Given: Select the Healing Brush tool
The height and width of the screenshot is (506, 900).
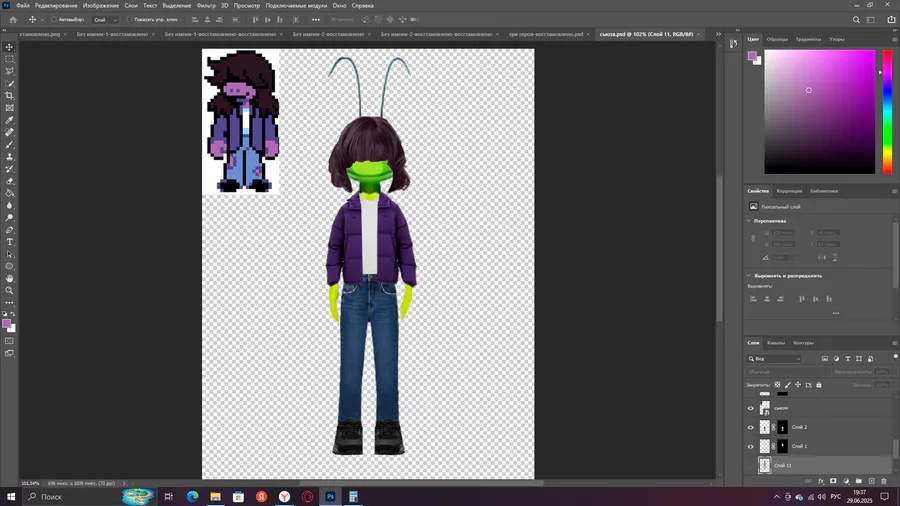Looking at the screenshot, I should [x=9, y=132].
